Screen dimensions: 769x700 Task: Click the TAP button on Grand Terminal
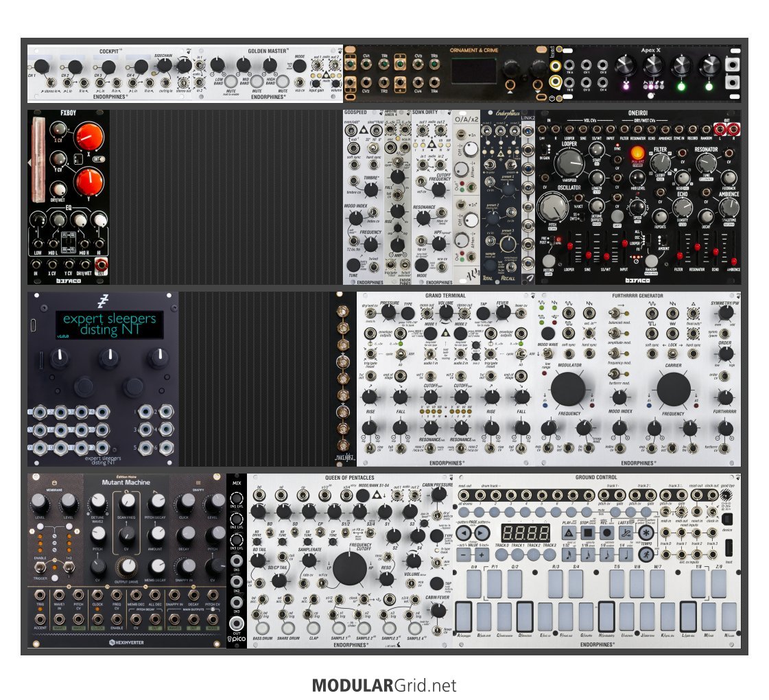(483, 314)
